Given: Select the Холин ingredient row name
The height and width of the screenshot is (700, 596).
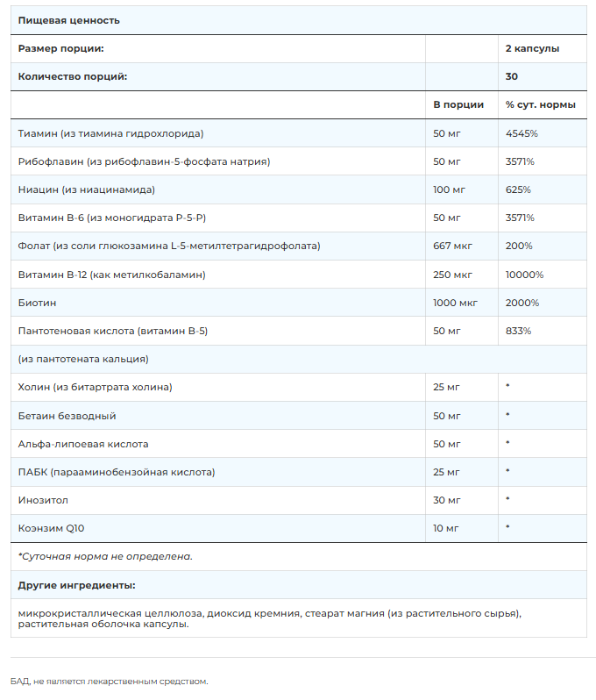Looking at the screenshot, I should click(95, 387).
